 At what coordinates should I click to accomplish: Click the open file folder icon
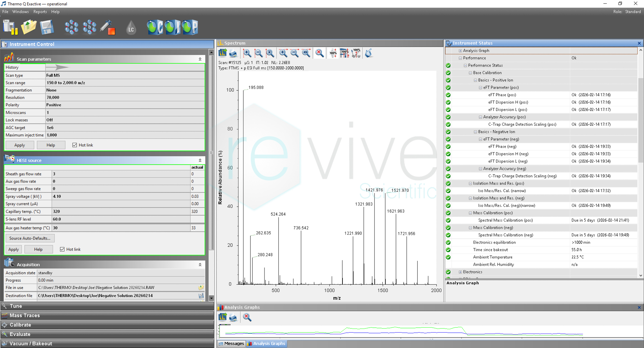(x=29, y=27)
